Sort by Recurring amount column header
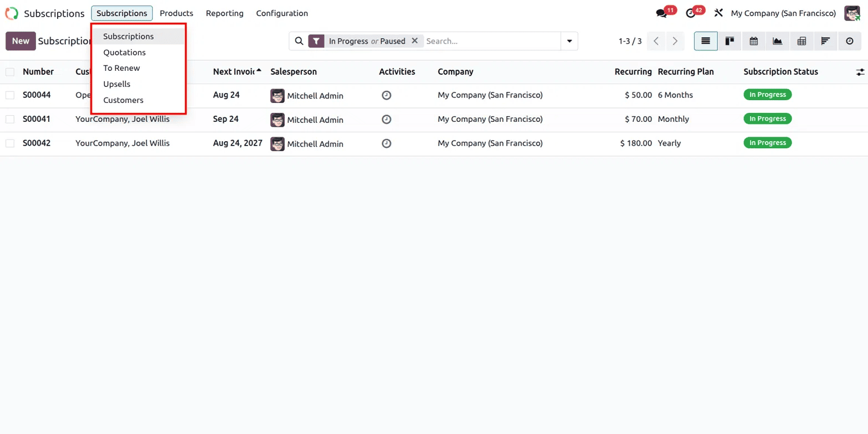 click(x=633, y=72)
